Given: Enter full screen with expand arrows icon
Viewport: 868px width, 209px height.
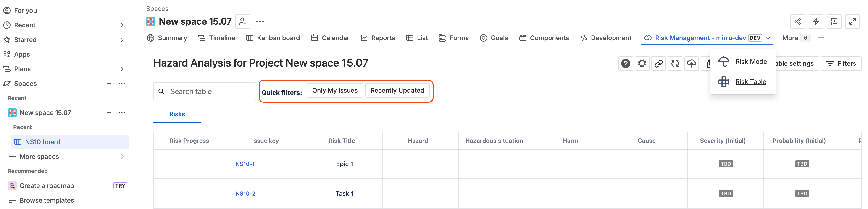Looking at the screenshot, I should tap(852, 21).
